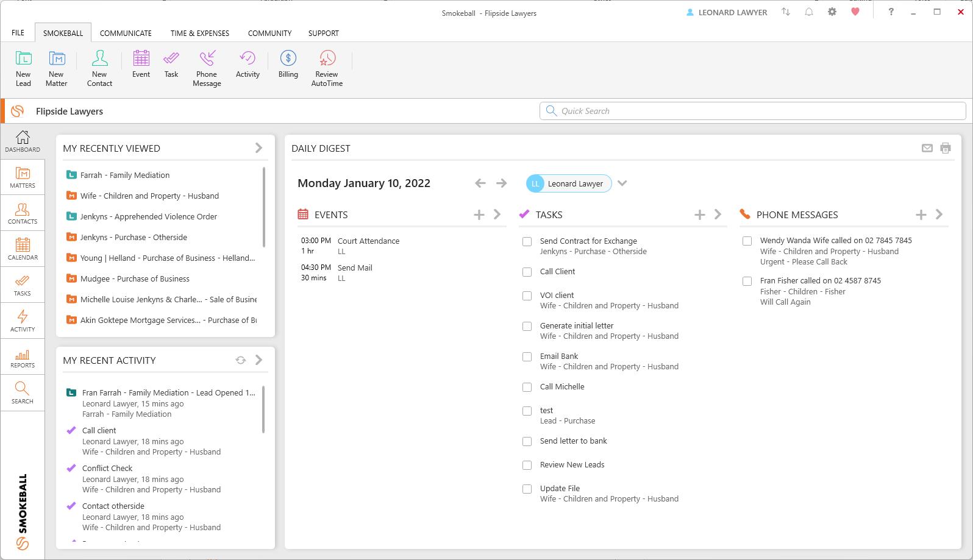Image resolution: width=973 pixels, height=560 pixels.
Task: Log a Phone Message from ribbon
Action: coord(207,68)
